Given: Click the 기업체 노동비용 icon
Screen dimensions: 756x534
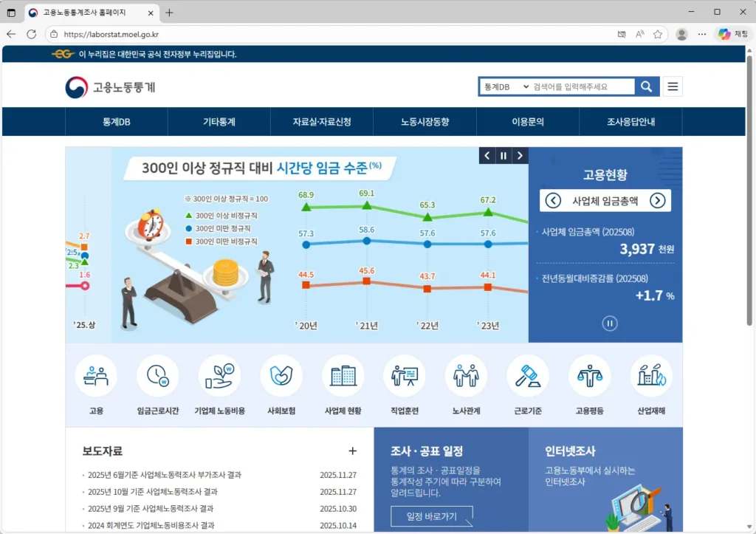Looking at the screenshot, I should coord(219,377).
